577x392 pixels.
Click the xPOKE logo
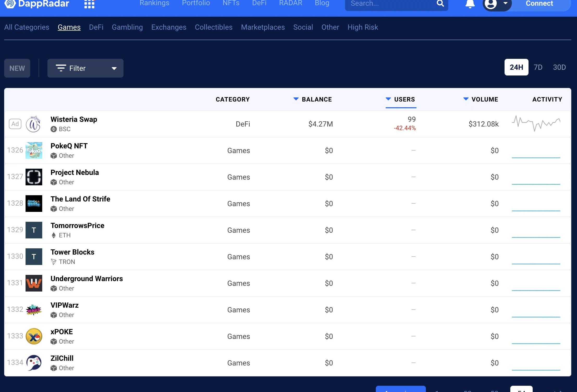coord(34,336)
